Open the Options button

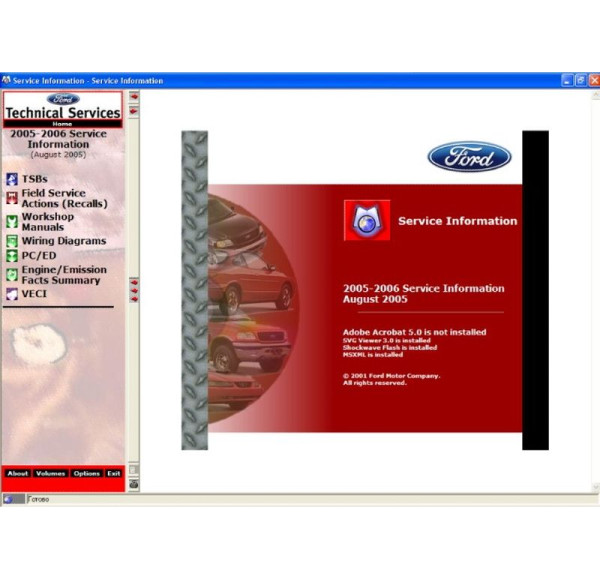(x=86, y=473)
